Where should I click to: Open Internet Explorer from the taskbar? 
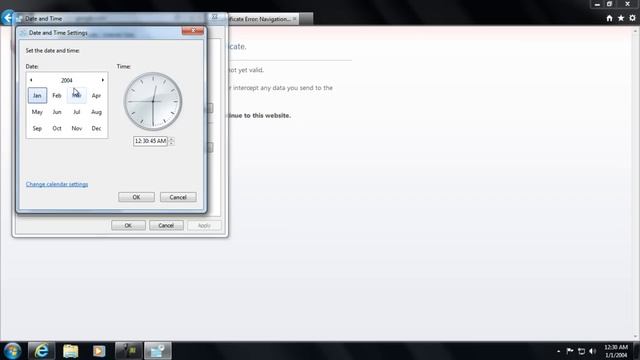tap(41, 351)
